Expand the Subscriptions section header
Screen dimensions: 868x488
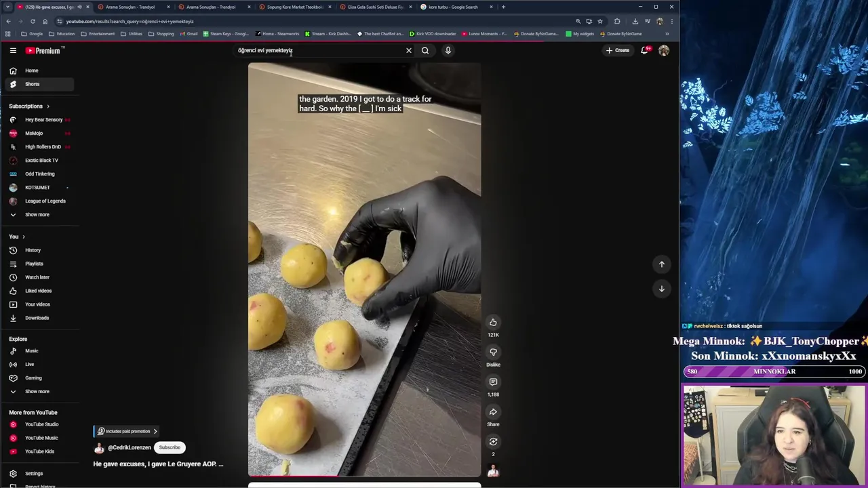point(29,106)
